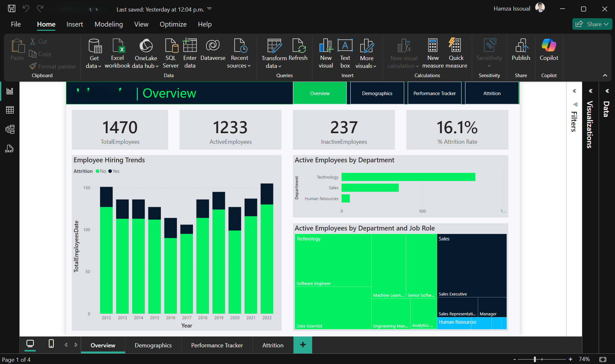This screenshot has height=364, width=615.
Task: Switch to mobile layout view
Action: coord(51,344)
